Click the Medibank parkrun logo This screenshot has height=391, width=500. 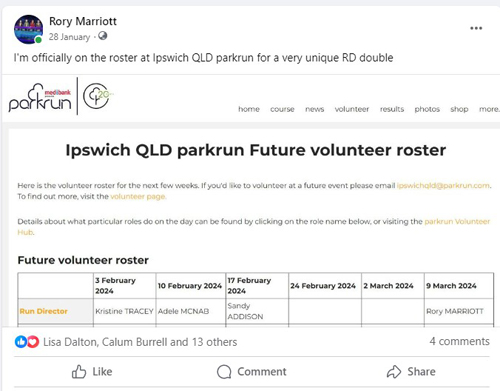40,97
